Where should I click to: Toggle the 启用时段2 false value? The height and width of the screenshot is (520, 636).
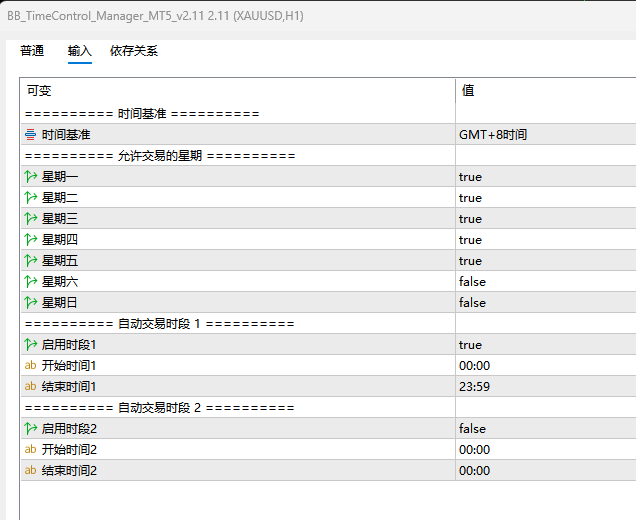472,429
